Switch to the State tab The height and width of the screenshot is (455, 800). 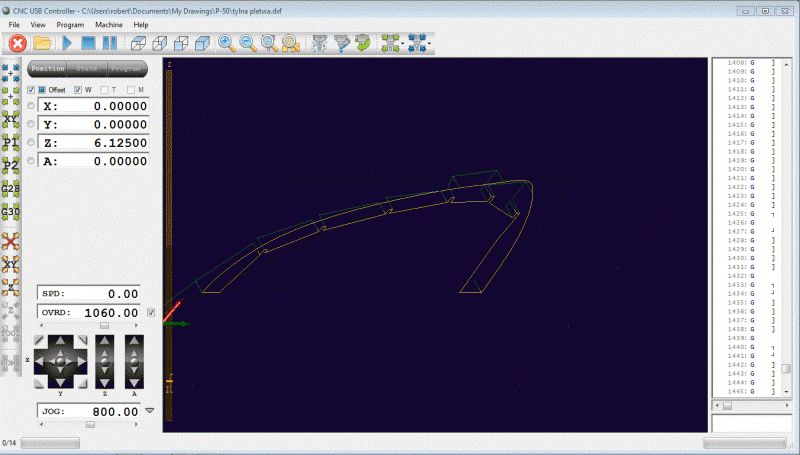88,69
